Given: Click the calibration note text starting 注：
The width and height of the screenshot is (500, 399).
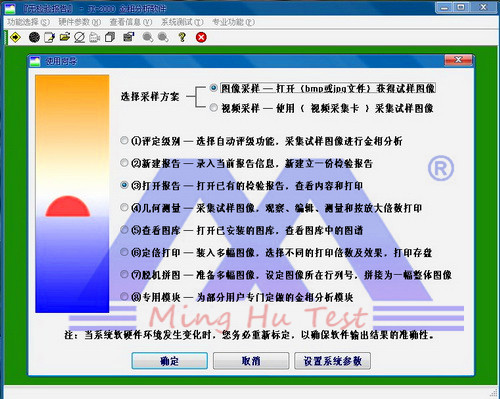Looking at the screenshot, I should [250, 335].
